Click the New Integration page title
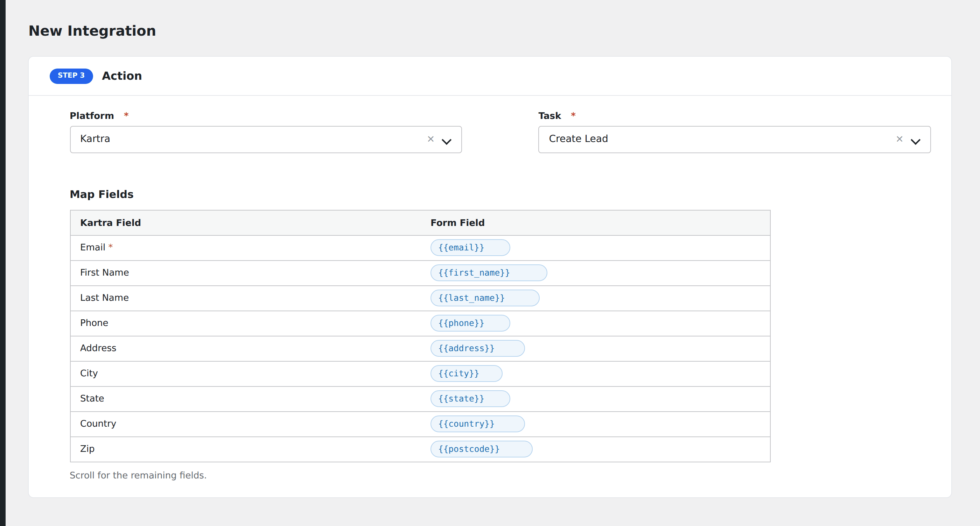The width and height of the screenshot is (980, 526). [x=92, y=31]
